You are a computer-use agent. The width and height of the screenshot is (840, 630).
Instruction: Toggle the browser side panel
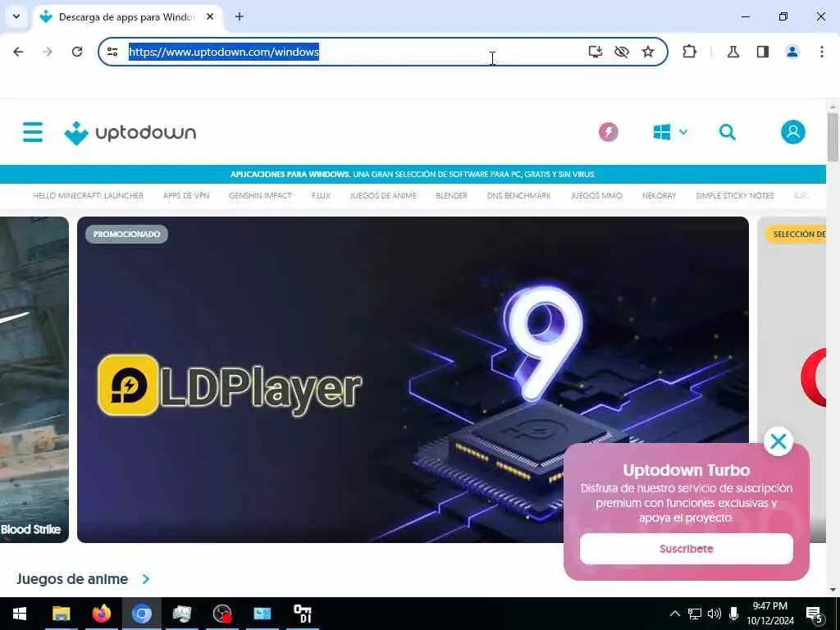pyautogui.click(x=763, y=52)
